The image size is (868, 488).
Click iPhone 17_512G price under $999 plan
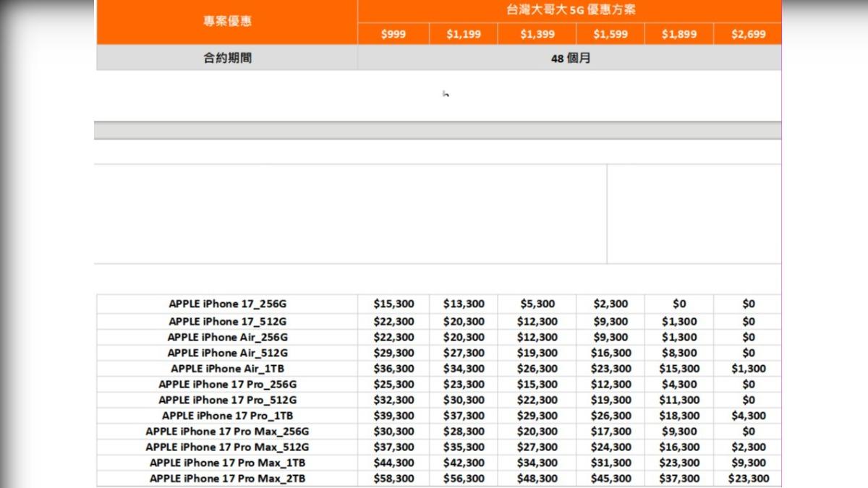pos(393,321)
